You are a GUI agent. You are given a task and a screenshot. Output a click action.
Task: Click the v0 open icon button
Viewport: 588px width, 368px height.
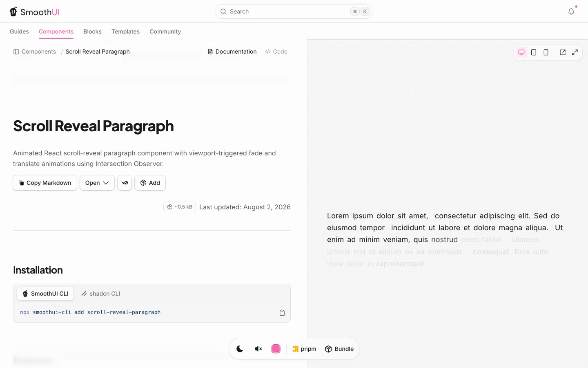[x=125, y=183]
